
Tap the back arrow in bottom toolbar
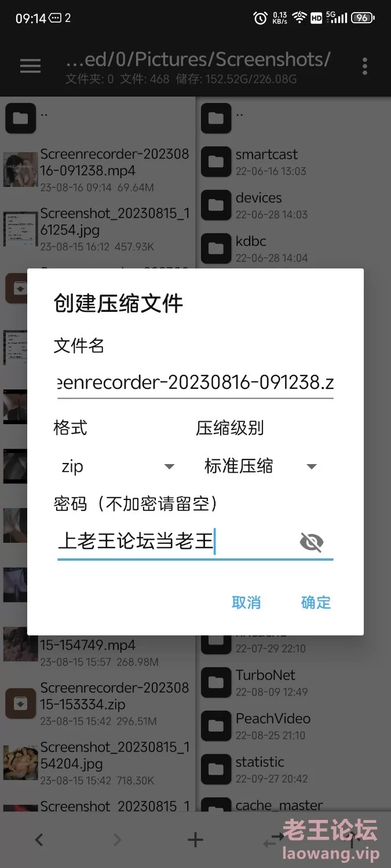click(x=39, y=840)
